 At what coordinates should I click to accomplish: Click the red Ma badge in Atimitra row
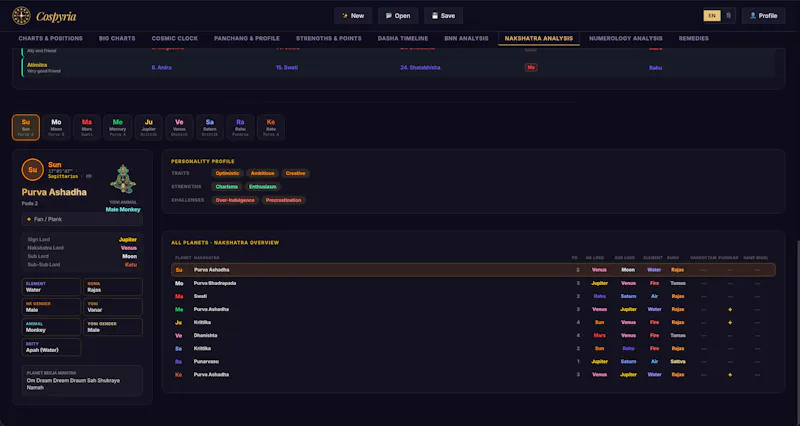[531, 67]
